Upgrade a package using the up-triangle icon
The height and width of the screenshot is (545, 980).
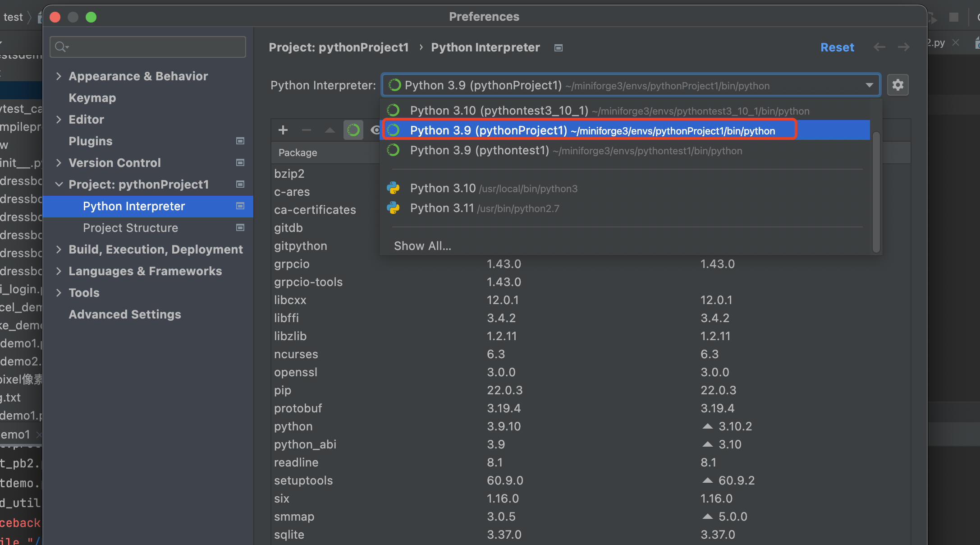pos(330,130)
